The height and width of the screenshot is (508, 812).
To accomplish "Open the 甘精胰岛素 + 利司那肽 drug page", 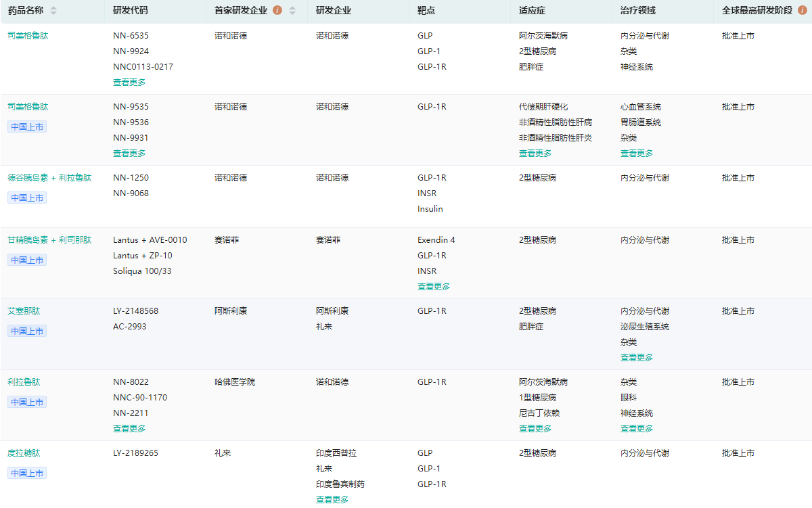I will click(x=49, y=240).
